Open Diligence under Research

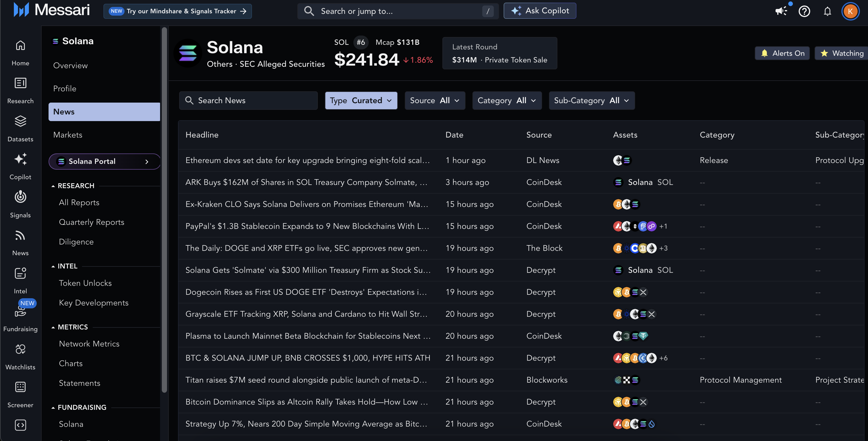click(x=76, y=242)
